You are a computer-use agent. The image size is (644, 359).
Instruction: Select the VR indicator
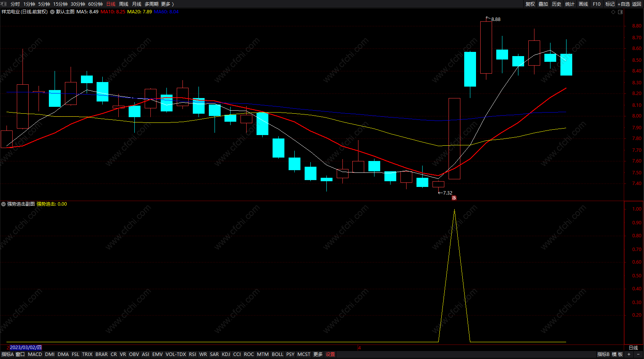tap(123, 354)
